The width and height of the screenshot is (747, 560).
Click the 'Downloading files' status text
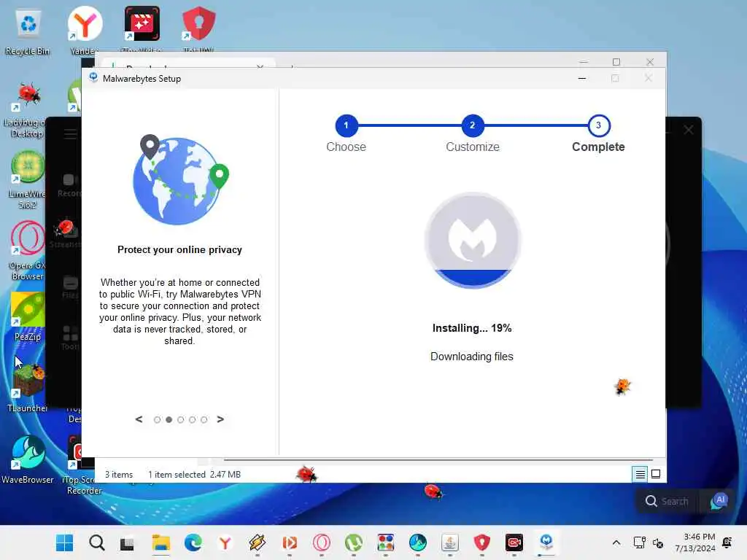tap(472, 357)
